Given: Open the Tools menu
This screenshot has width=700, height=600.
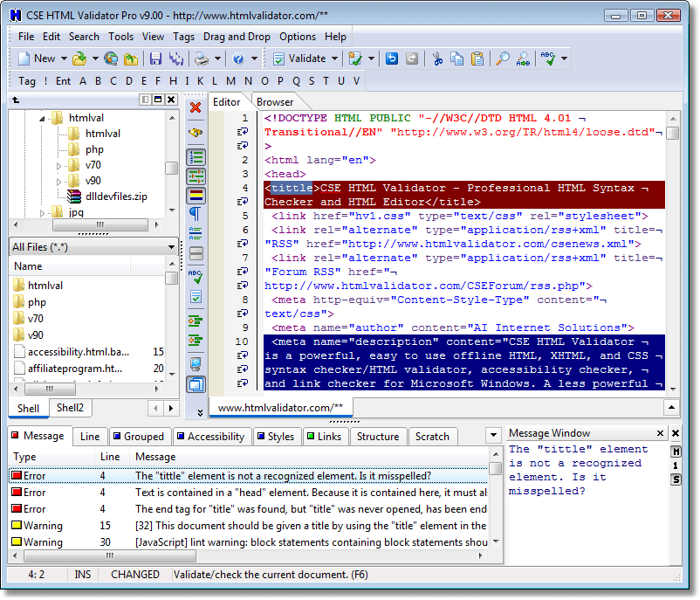Looking at the screenshot, I should pyautogui.click(x=121, y=37).
